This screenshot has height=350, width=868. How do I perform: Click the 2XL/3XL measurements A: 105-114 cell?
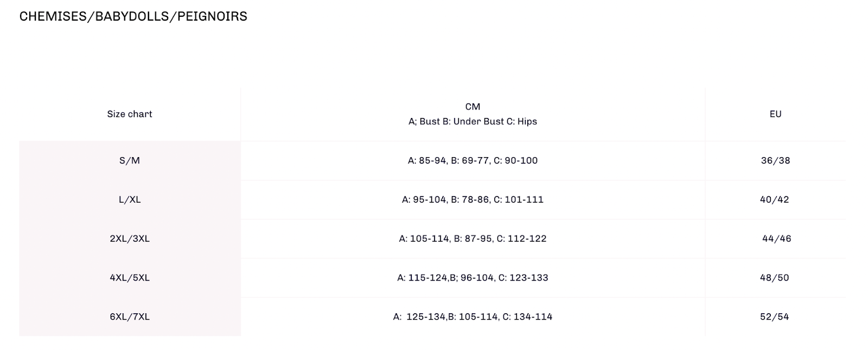(x=473, y=238)
